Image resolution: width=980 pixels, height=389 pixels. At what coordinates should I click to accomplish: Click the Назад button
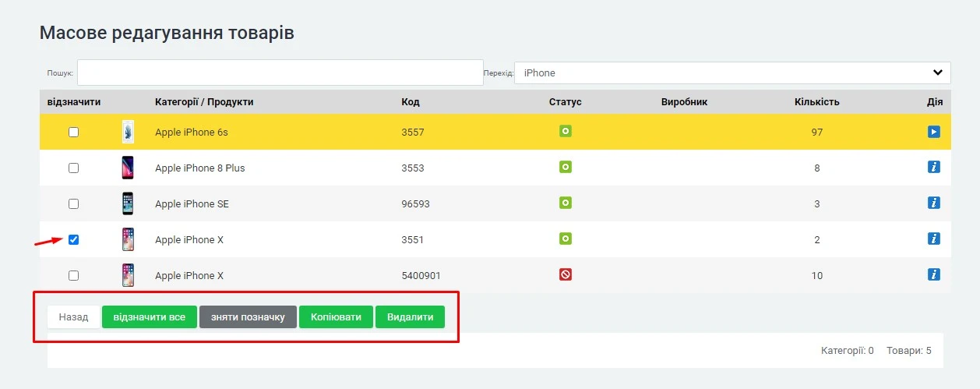click(x=73, y=317)
